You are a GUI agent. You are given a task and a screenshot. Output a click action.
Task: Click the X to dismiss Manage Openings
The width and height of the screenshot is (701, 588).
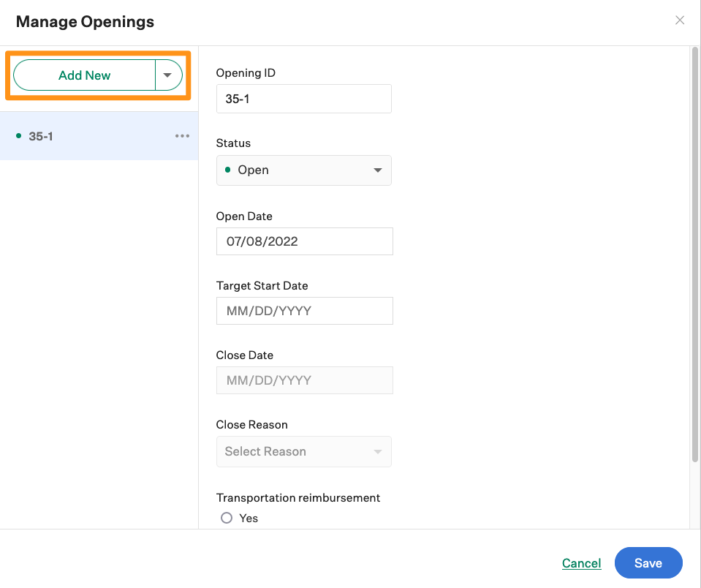click(x=679, y=20)
